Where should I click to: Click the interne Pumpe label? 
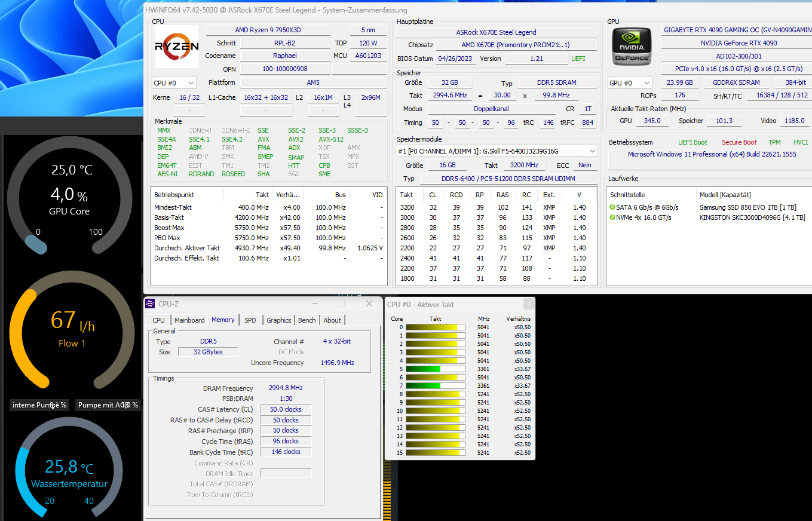coord(40,405)
